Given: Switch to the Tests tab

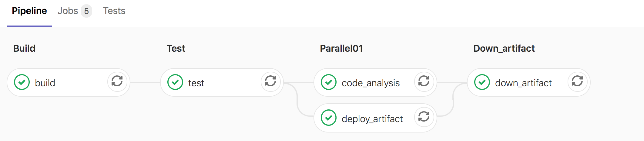Looking at the screenshot, I should 114,11.
